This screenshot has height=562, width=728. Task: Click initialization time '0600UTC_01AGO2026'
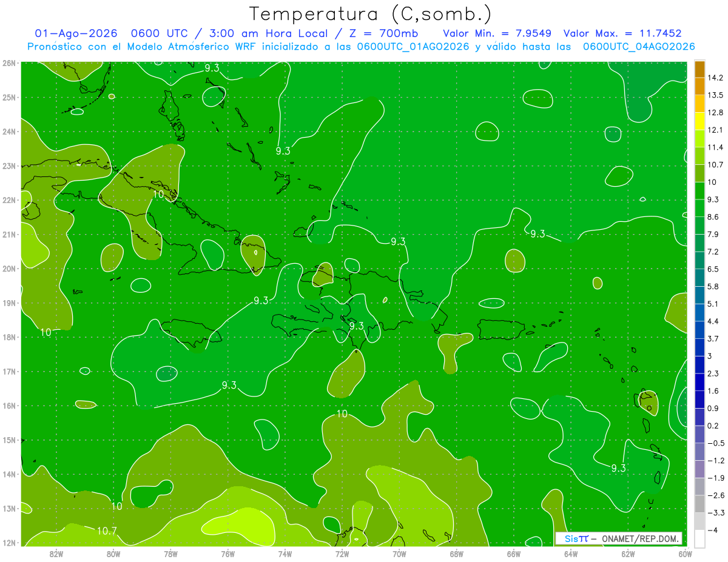point(413,46)
